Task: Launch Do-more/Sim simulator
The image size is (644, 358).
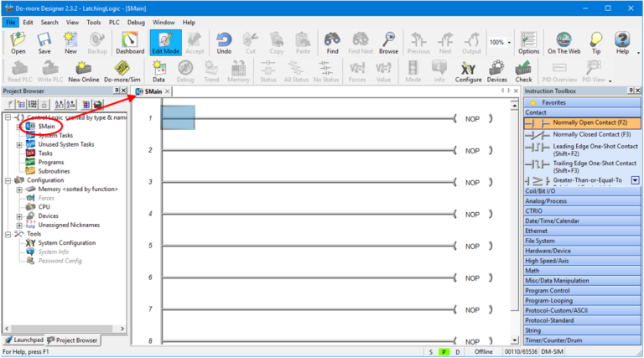Action: pos(122,71)
